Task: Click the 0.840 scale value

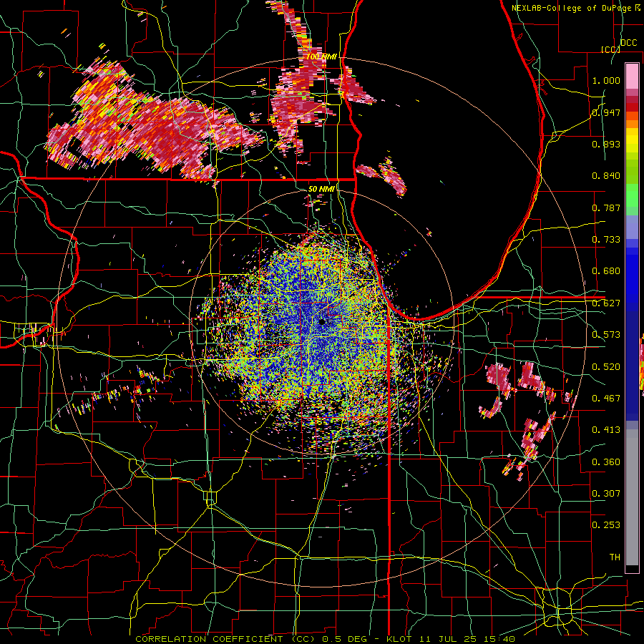Action: coord(606,176)
